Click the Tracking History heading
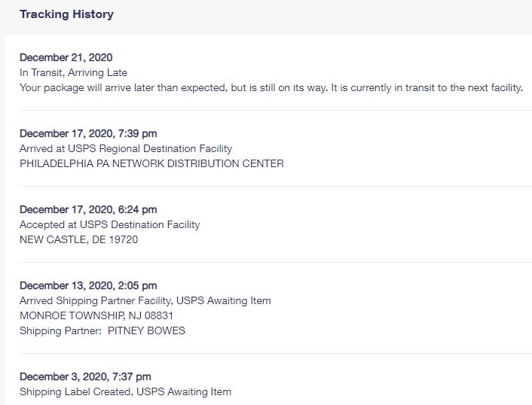The height and width of the screenshot is (405, 532). pos(66,14)
